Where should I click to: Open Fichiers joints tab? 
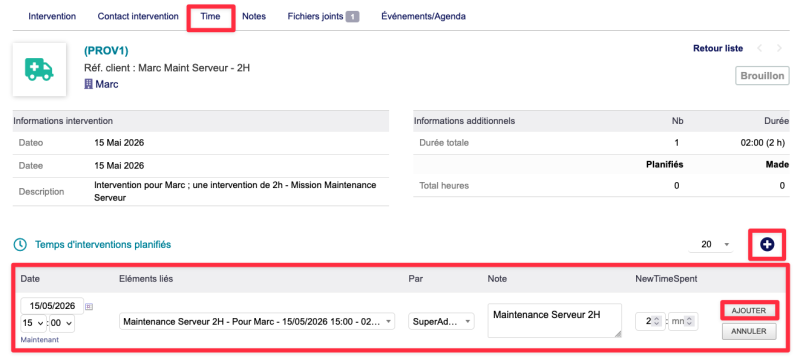315,16
